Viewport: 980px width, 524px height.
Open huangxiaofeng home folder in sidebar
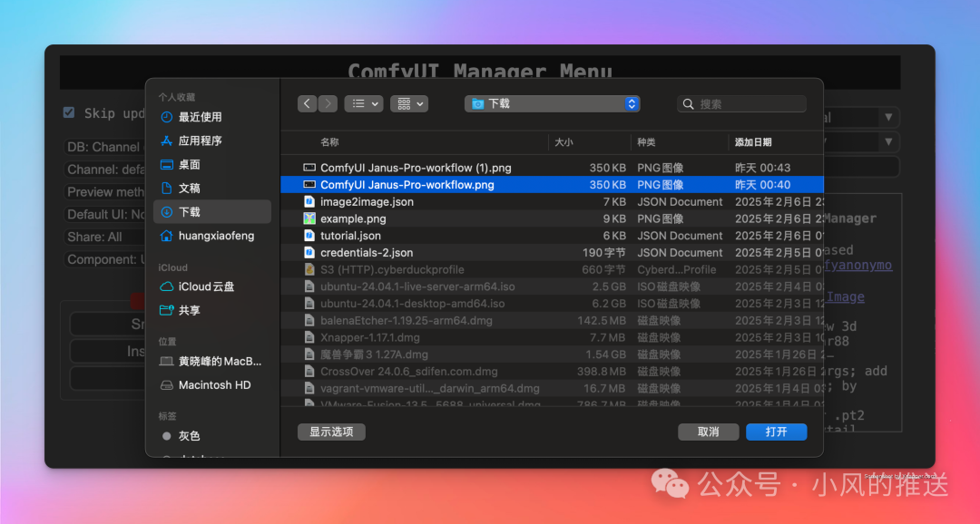tap(212, 236)
